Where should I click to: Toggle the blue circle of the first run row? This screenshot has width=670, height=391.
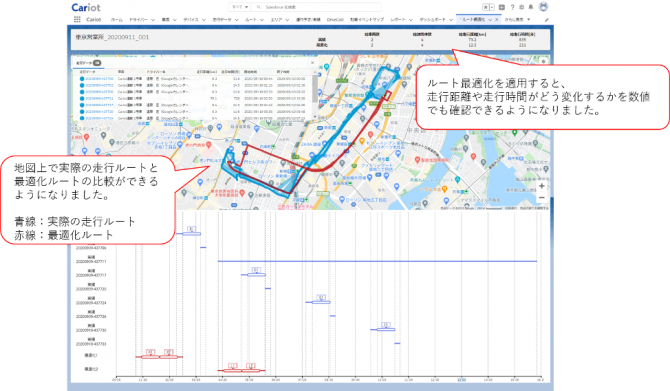82,79
